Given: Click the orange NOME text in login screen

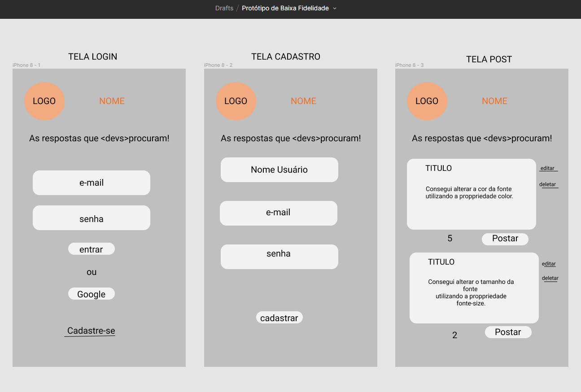Looking at the screenshot, I should click(x=112, y=101).
